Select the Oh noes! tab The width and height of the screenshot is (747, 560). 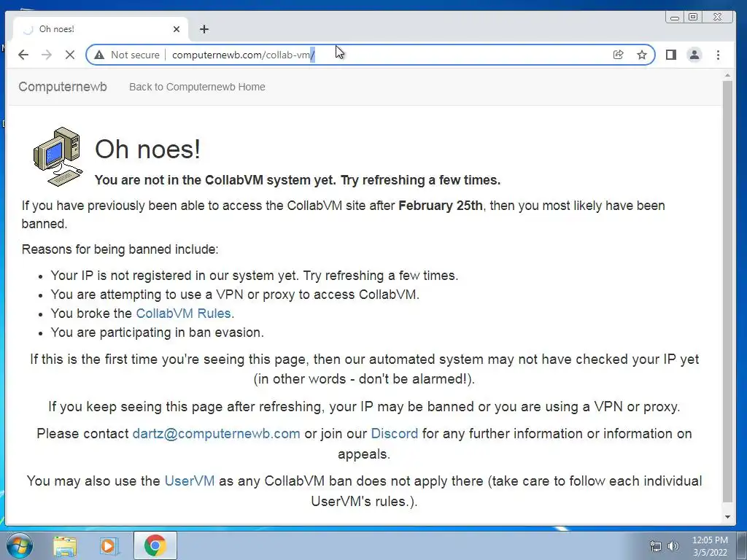(x=100, y=29)
